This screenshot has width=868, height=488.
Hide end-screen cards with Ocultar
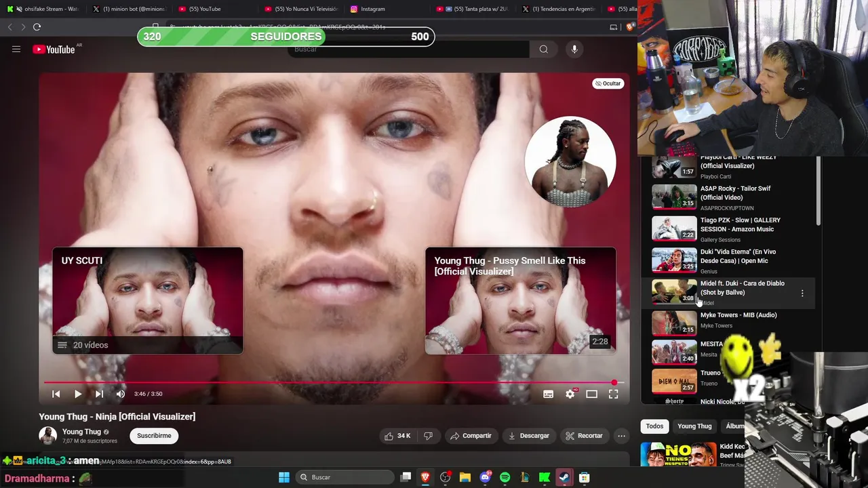[608, 83]
